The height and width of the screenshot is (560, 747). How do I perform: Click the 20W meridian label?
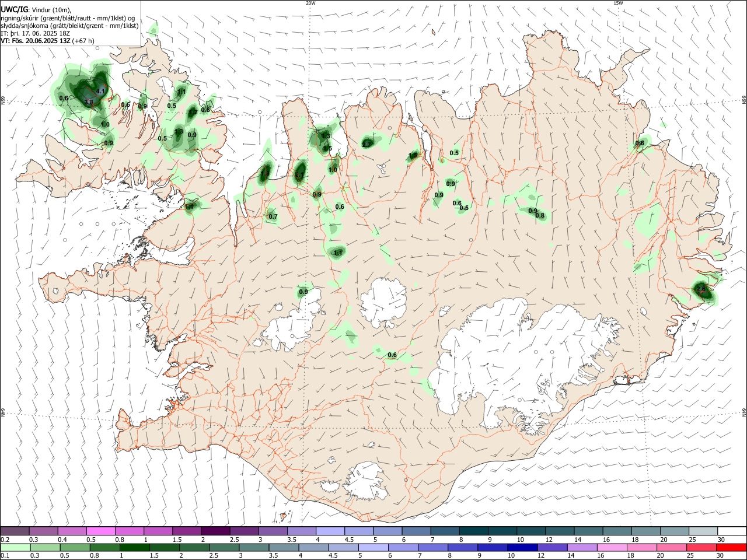click(x=311, y=3)
